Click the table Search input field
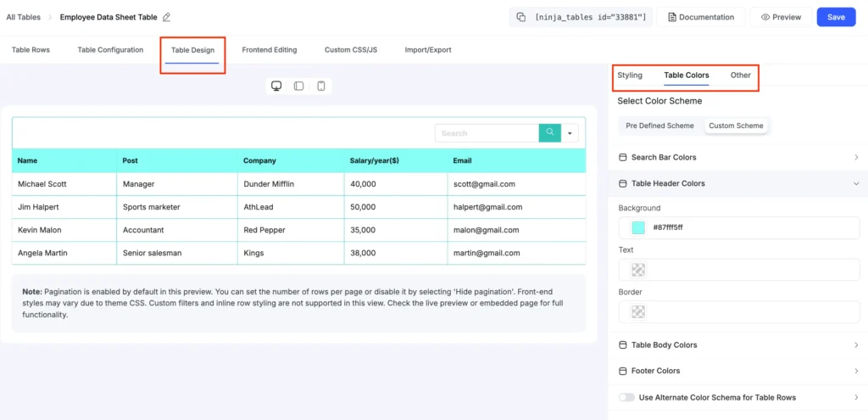The height and width of the screenshot is (420, 868). (487, 133)
